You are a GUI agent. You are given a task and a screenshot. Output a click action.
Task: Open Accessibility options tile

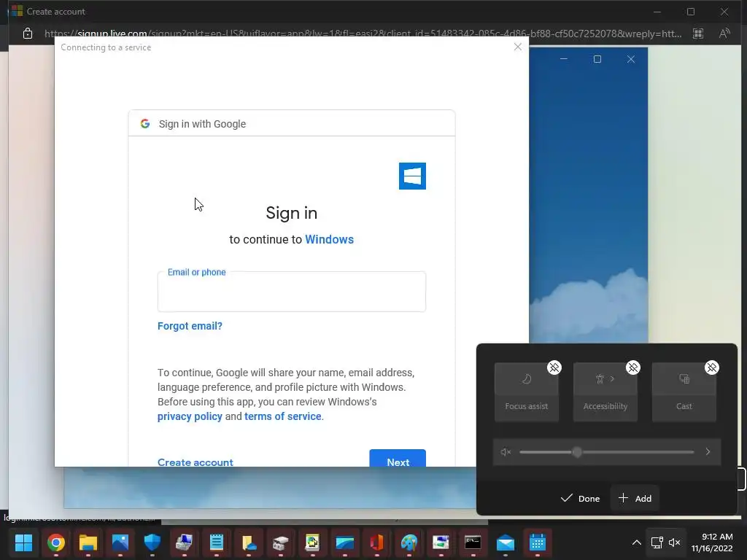[x=605, y=392]
